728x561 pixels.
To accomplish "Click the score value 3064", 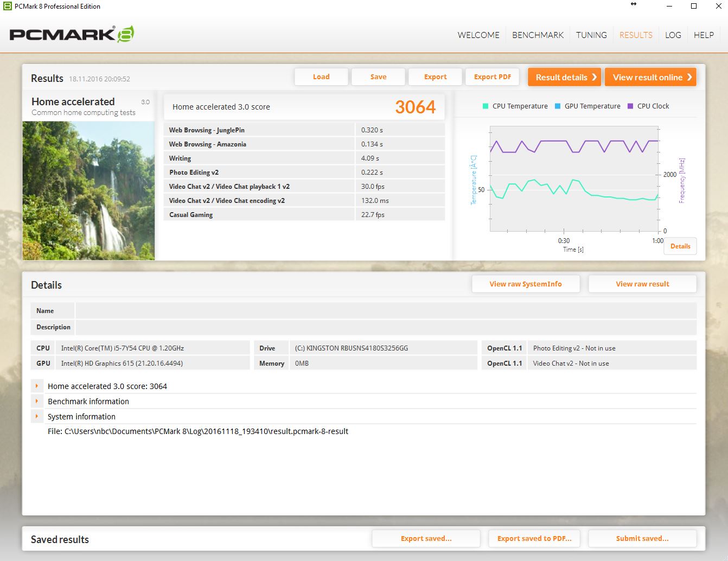I will [x=415, y=107].
